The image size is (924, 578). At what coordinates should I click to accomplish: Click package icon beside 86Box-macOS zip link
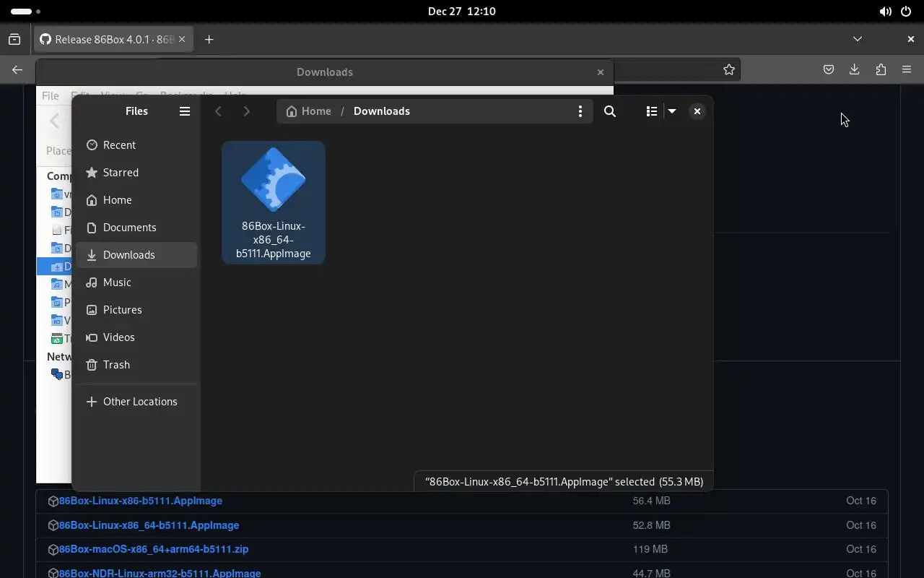coord(53,550)
